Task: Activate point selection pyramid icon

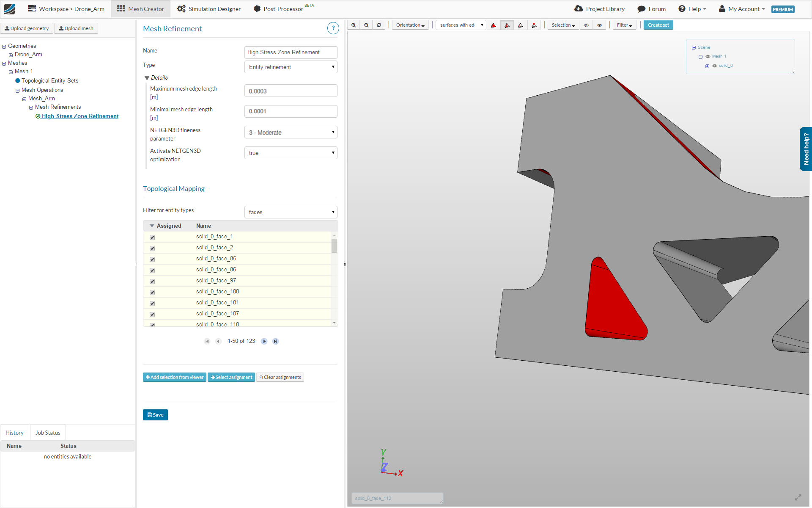Action: pyautogui.click(x=534, y=25)
